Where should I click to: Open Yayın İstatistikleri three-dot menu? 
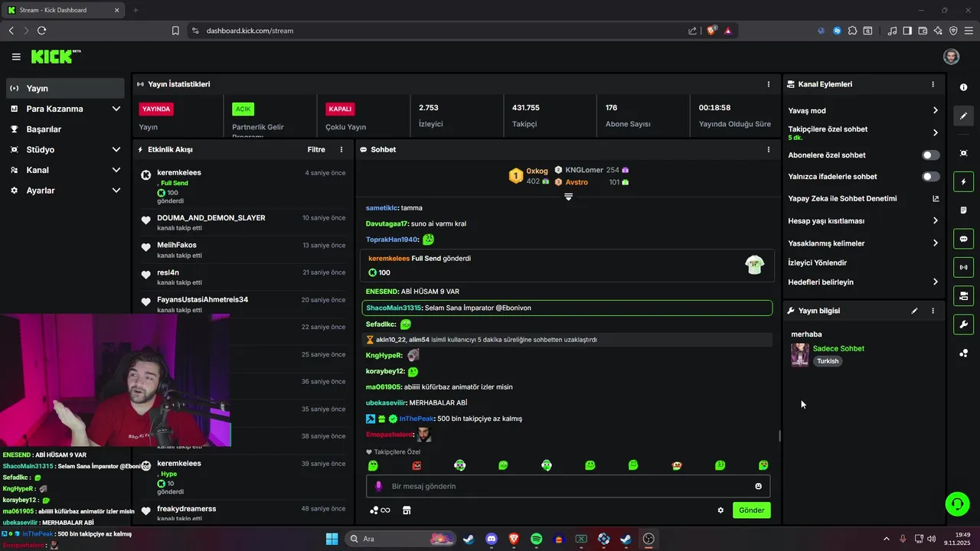(x=769, y=84)
